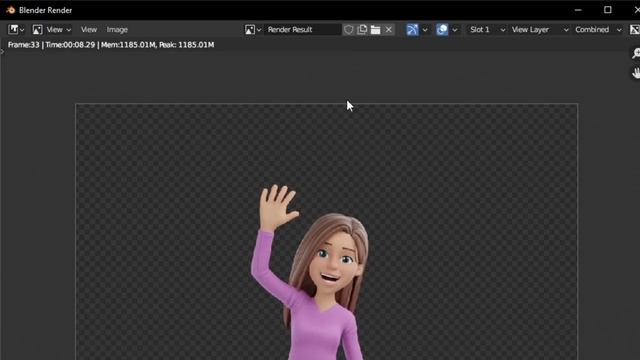640x360 pixels.
Task: Toggle fake user shield icon
Action: (349, 29)
